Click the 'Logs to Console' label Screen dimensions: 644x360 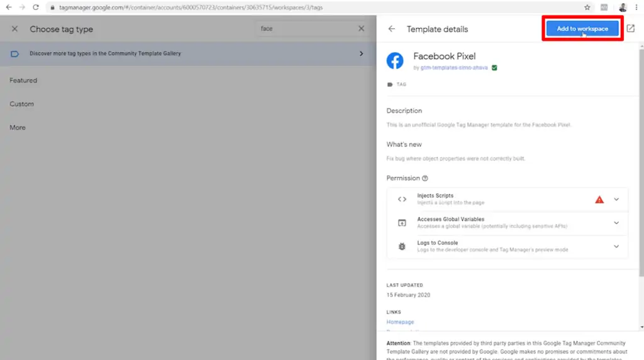click(x=438, y=243)
